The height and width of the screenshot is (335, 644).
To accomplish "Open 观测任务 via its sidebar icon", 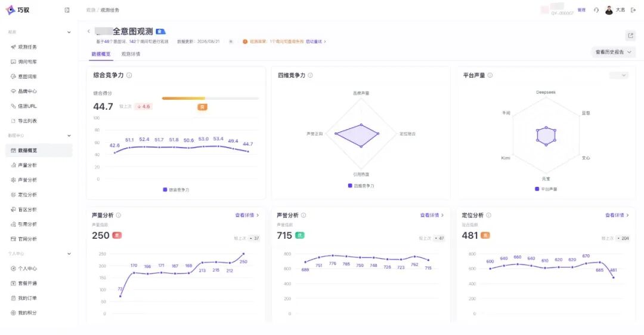I will [x=13, y=47].
